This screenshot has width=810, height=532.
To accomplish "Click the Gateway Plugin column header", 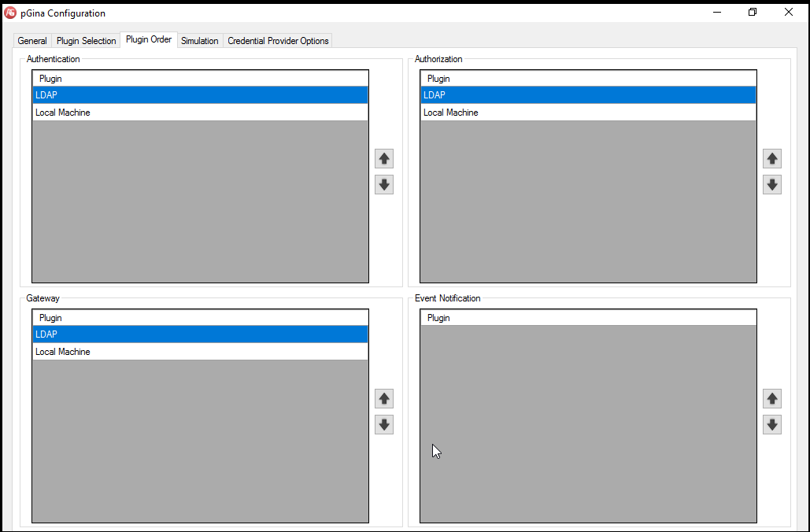I will (201, 318).
